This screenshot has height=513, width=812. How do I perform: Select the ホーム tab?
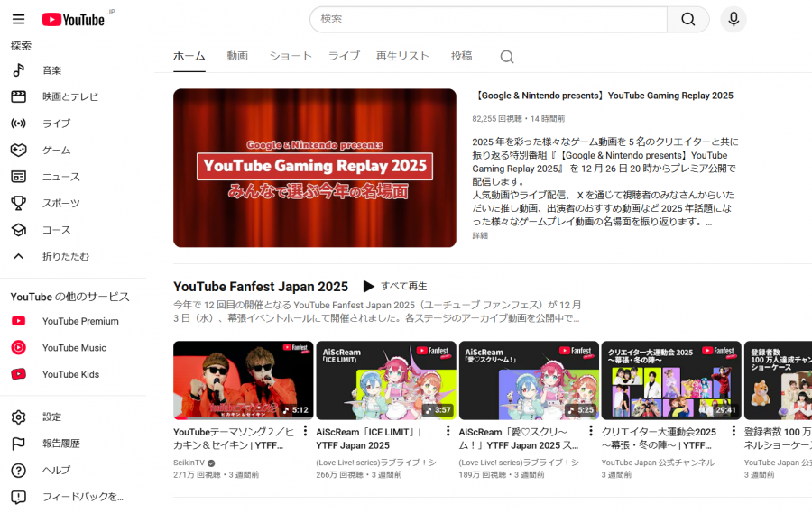(189, 56)
